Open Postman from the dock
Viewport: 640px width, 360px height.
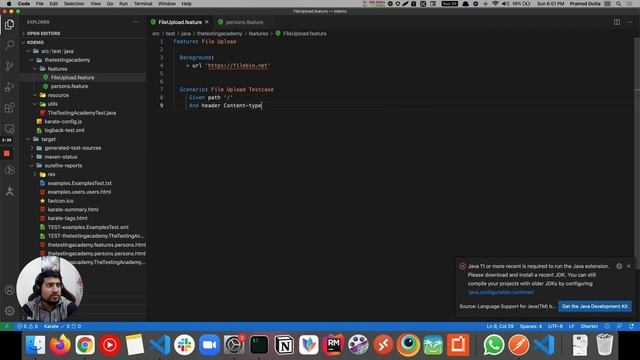519,345
